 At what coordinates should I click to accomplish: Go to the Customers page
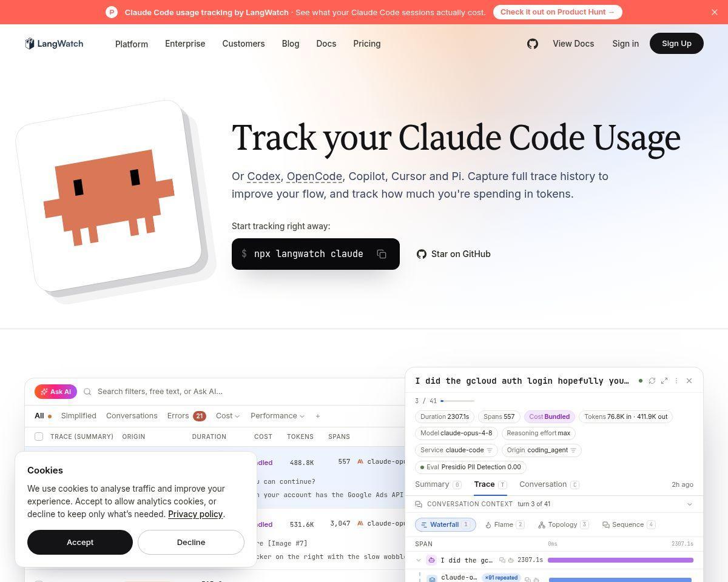[x=243, y=44]
